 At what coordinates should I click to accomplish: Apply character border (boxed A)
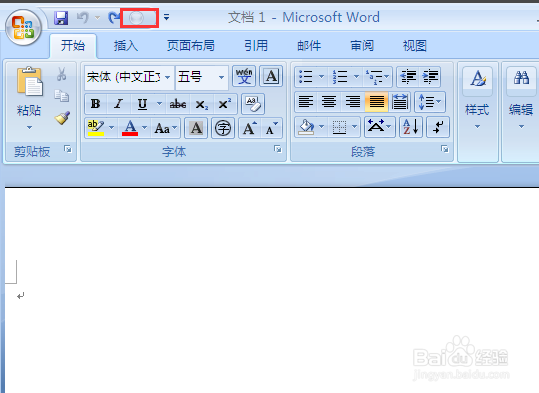coord(271,76)
